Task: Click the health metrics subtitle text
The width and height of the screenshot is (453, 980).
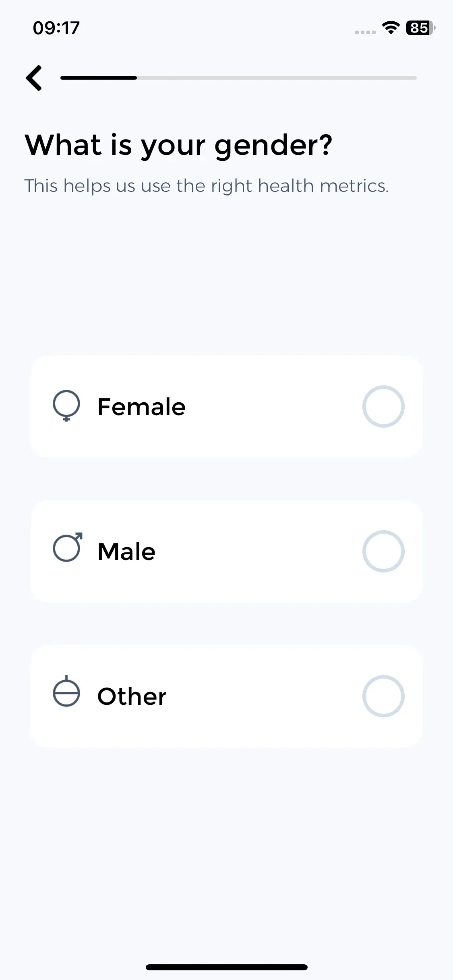Action: click(x=207, y=186)
